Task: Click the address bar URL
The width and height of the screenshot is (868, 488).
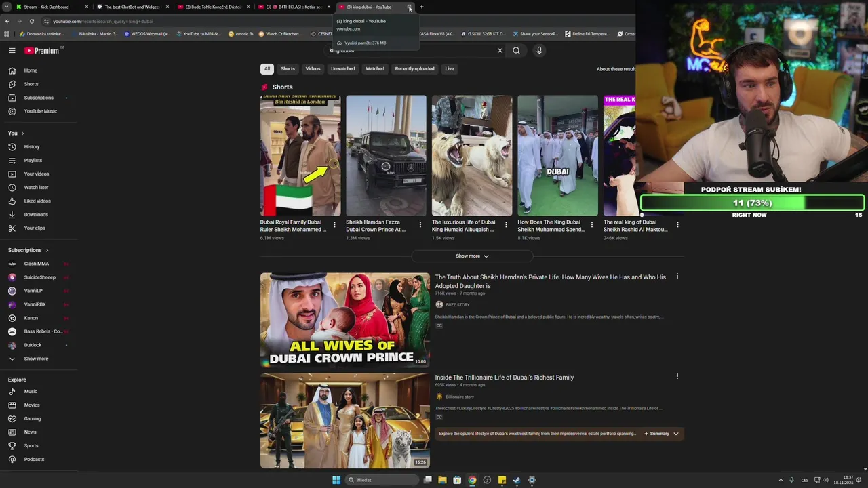Action: pos(103,21)
